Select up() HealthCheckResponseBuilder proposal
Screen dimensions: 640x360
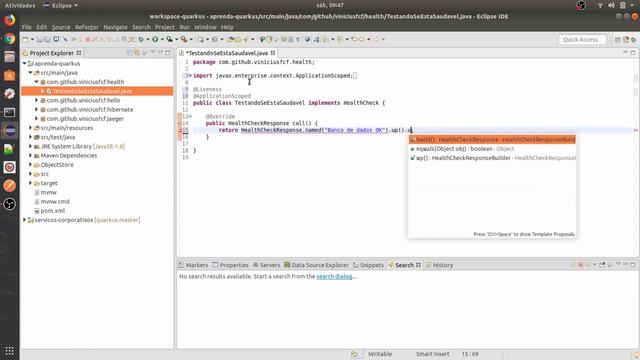(492, 158)
